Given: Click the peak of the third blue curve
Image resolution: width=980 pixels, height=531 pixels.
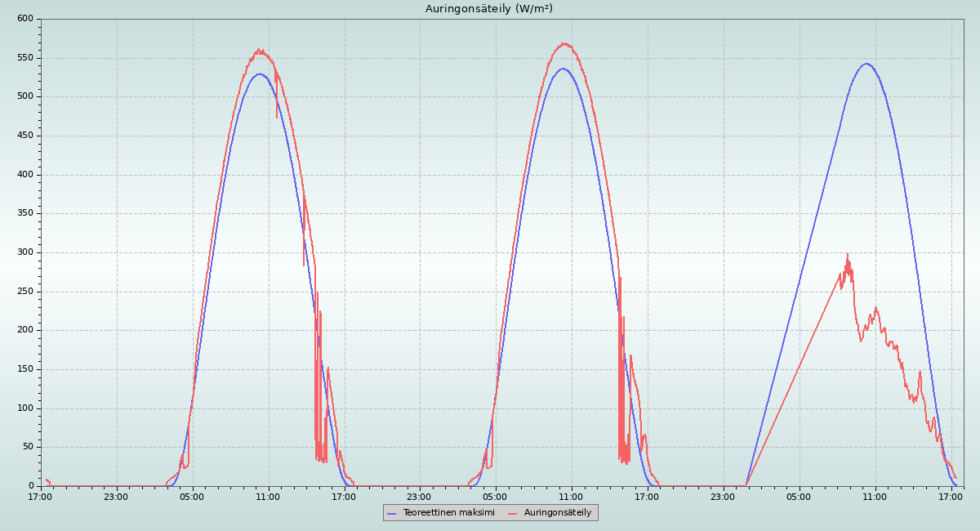Looking at the screenshot, I should (x=866, y=64).
